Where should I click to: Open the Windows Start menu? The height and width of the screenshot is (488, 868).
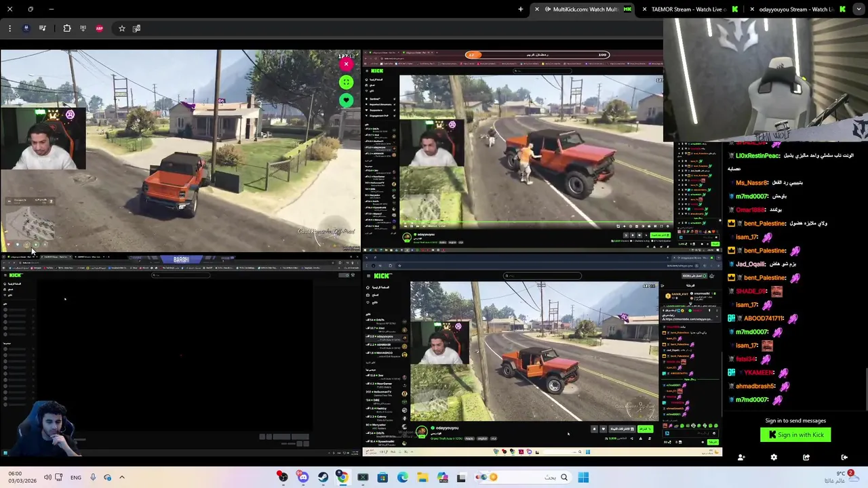click(x=583, y=478)
